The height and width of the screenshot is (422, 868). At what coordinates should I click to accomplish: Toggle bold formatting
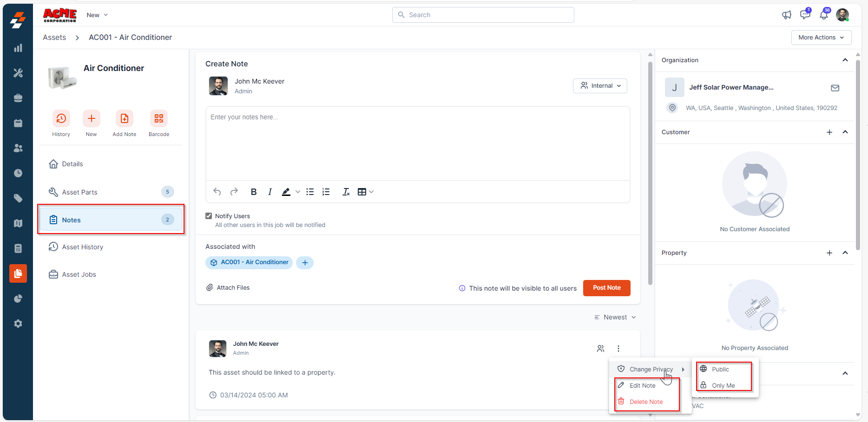[x=254, y=192]
